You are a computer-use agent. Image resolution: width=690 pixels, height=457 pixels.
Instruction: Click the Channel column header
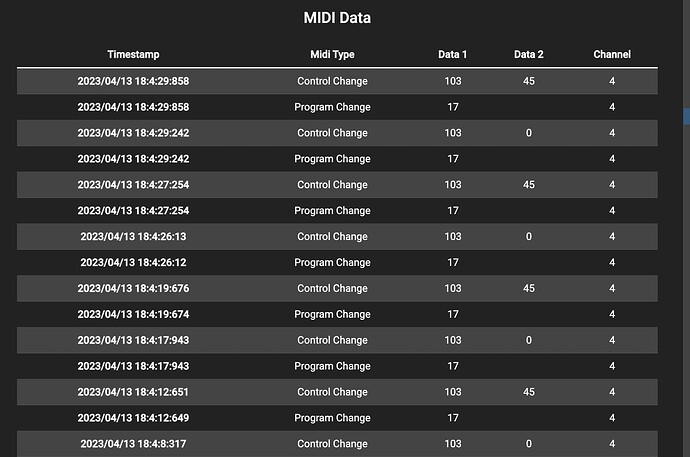pos(612,55)
